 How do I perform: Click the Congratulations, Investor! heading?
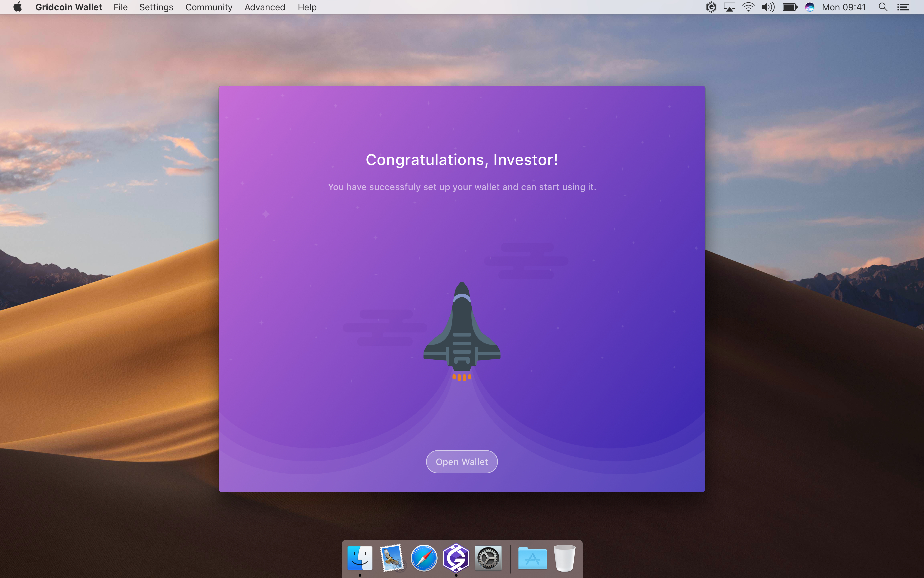[462, 160]
